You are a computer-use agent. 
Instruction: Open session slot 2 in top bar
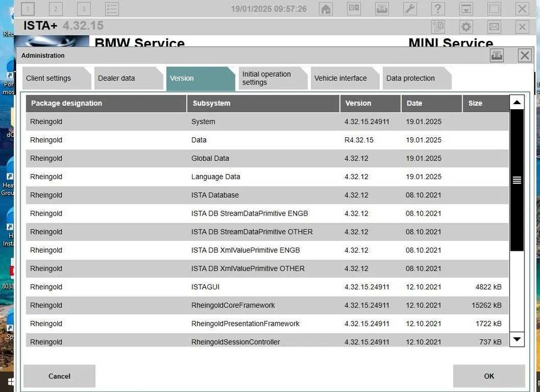pos(56,9)
